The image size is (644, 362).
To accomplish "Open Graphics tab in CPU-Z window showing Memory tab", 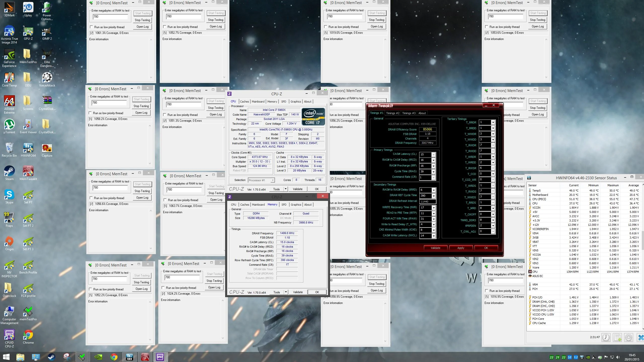I will [296, 205].
